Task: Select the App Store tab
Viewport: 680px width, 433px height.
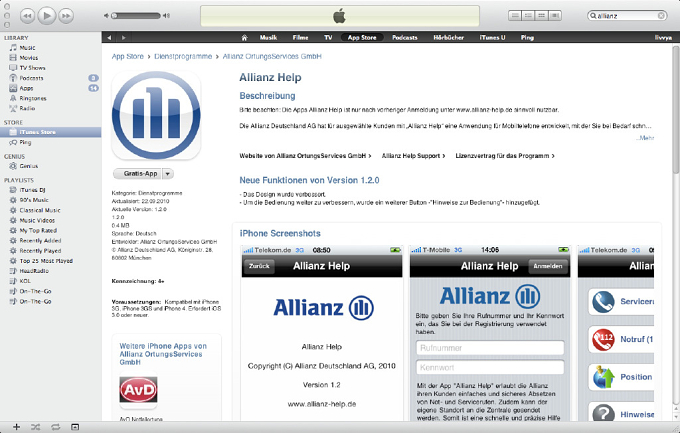Action: tap(362, 38)
